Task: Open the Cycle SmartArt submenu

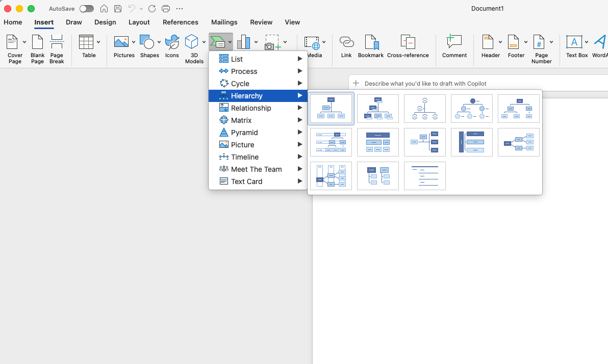Action: point(258,83)
